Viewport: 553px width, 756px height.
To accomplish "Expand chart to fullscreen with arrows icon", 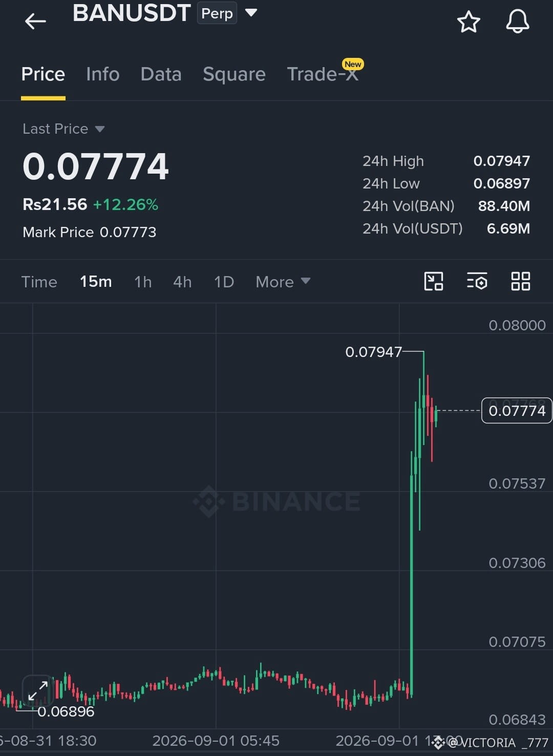I will point(37,691).
